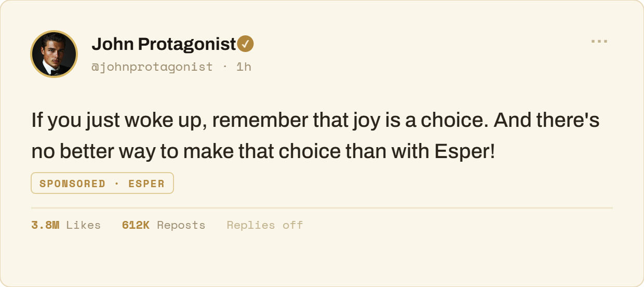Click the horizontal divider above the stats
Image resolution: width=644 pixels, height=287 pixels.
(322, 208)
